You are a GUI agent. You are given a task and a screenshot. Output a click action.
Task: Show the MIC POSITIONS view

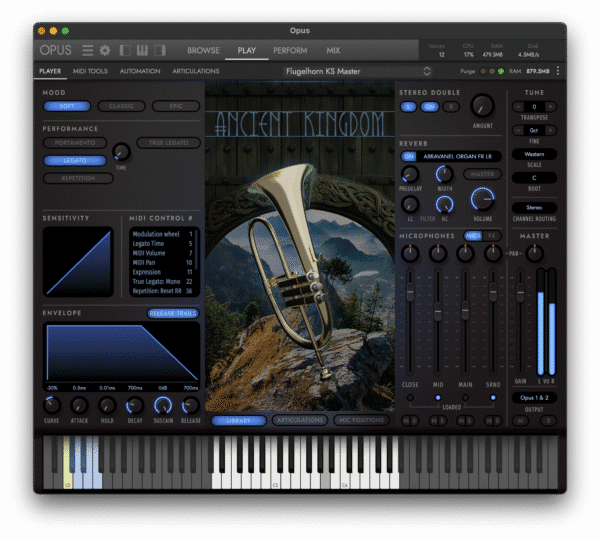point(362,420)
